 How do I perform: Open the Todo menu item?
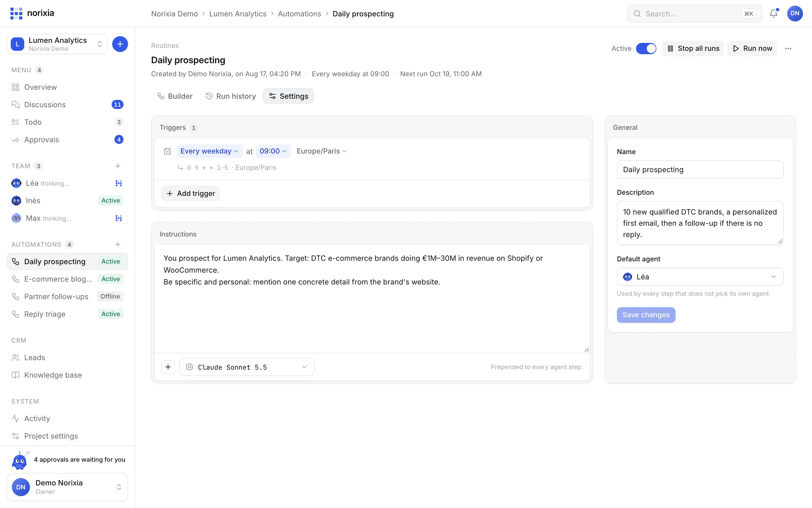coord(67,122)
